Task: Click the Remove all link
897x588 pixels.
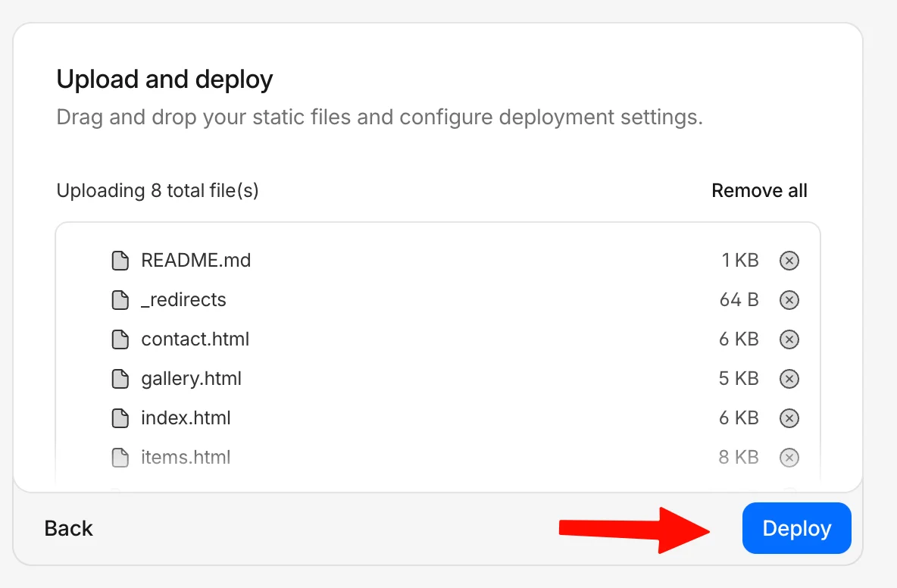Action: 759,190
